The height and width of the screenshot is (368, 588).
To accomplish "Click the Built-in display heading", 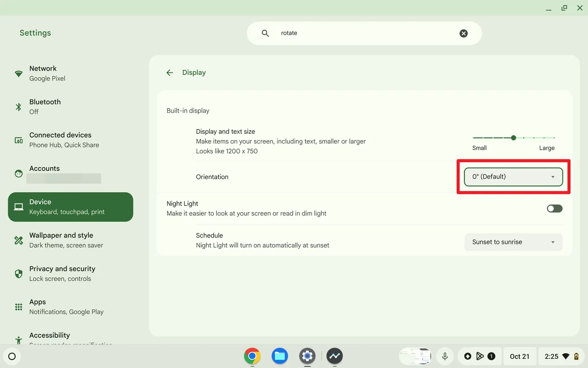I will tap(188, 111).
